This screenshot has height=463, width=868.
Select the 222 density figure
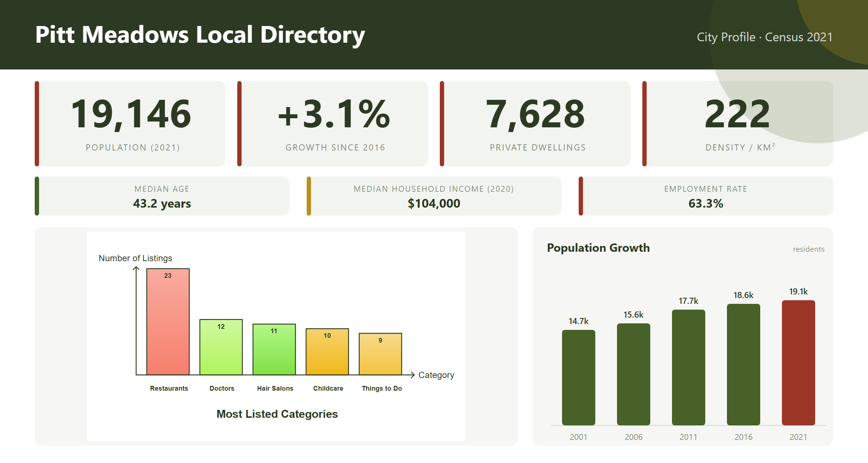[x=737, y=114]
